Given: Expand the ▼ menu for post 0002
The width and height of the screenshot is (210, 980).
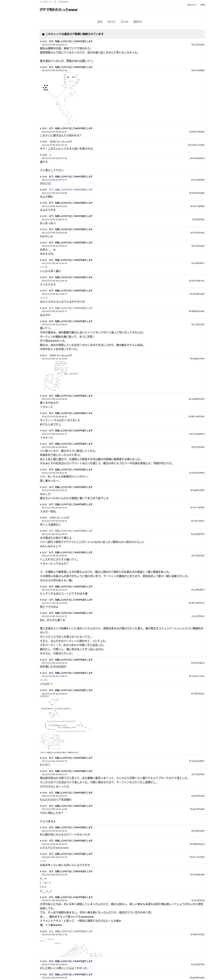Looking at the screenshot, I should pos(41,67).
